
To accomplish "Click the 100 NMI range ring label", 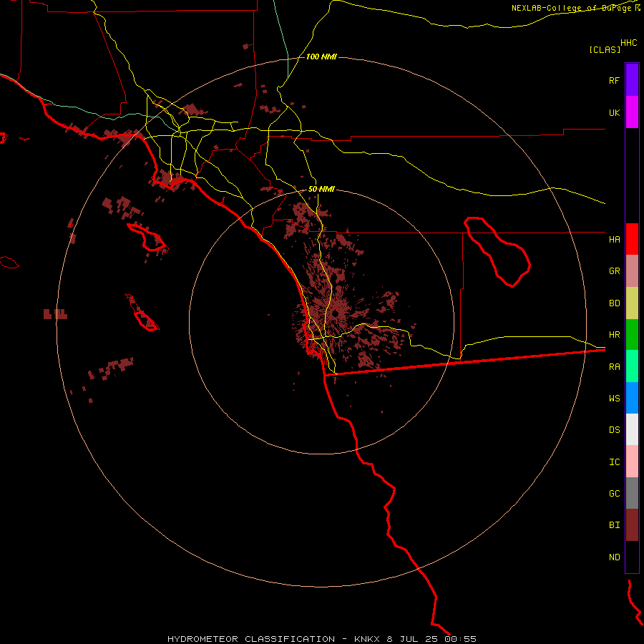I will [x=321, y=57].
